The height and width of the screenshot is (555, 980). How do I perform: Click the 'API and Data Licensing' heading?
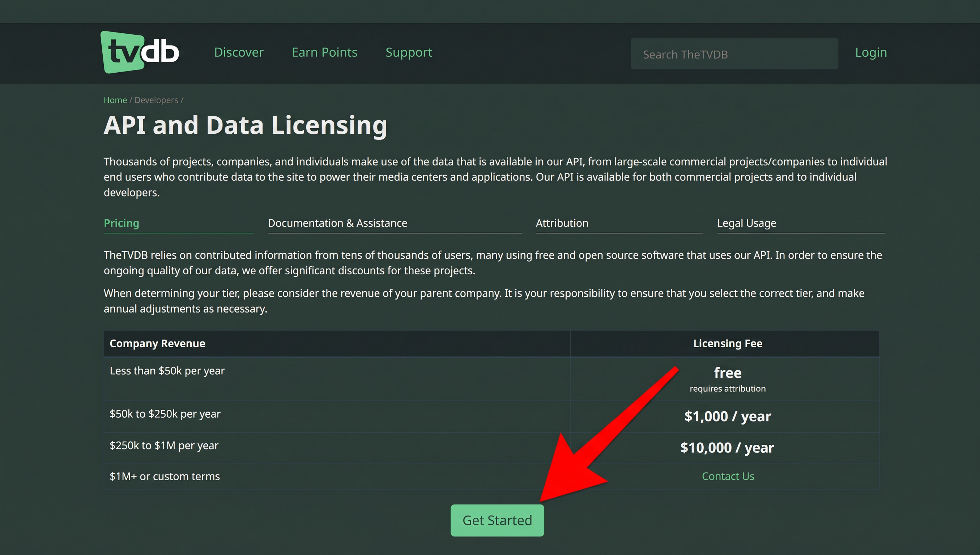pos(245,125)
